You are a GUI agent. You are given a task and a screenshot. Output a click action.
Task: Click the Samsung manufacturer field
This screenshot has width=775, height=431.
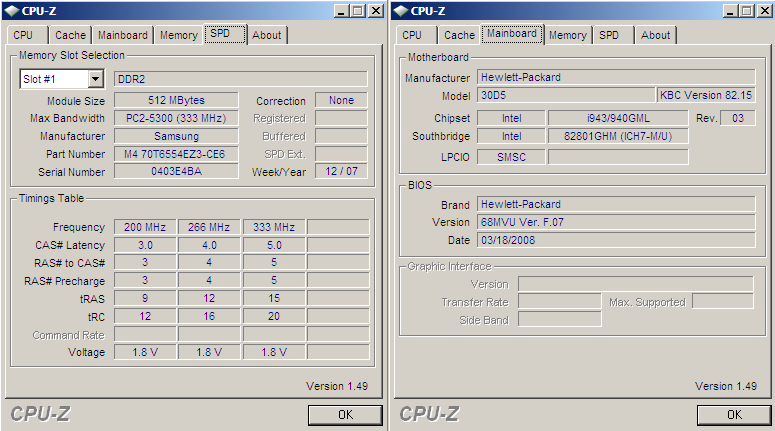(176, 136)
